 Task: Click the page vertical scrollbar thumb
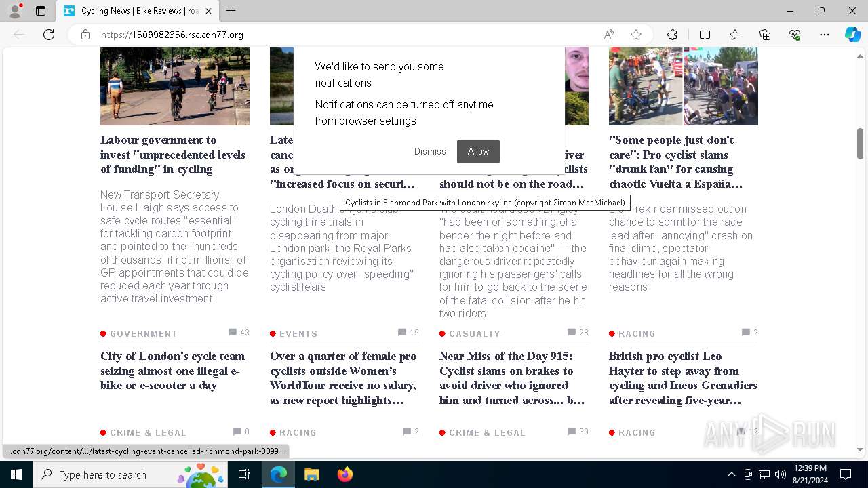861,143
